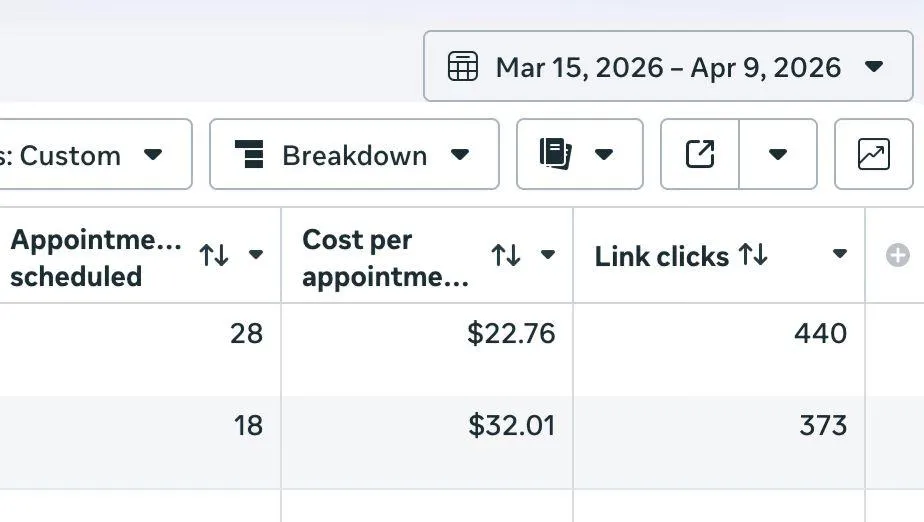Screen dimensions: 924x522
Task: Expand the export options arrow
Action: [778, 155]
